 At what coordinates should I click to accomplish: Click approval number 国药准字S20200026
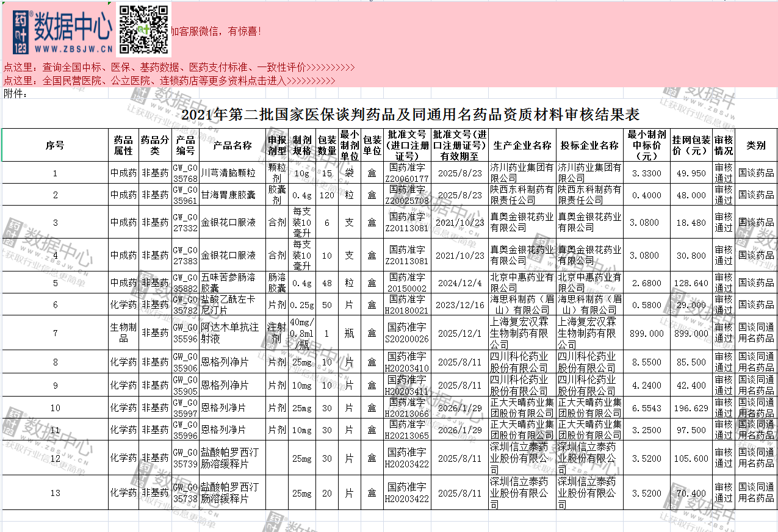(x=408, y=332)
